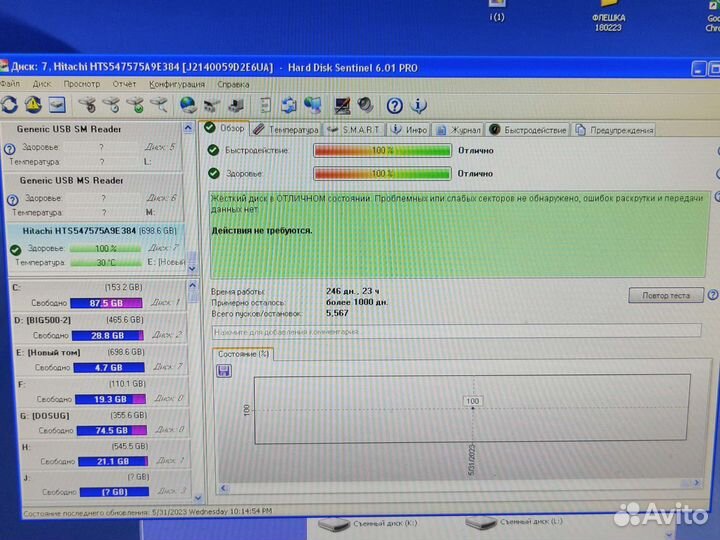Viewport: 720px width, 540px height.
Task: Select the D: [BIG500-2] partition
Action: pos(99,328)
